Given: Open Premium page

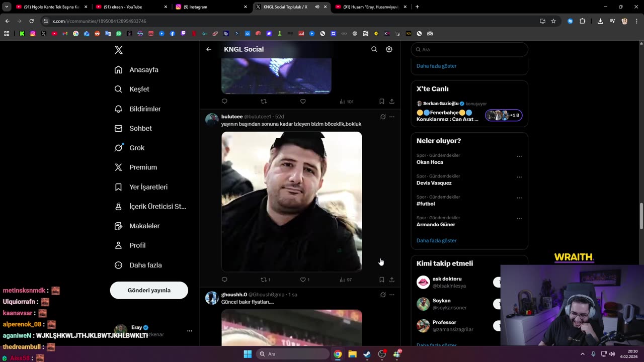Looking at the screenshot, I should 135,167.
